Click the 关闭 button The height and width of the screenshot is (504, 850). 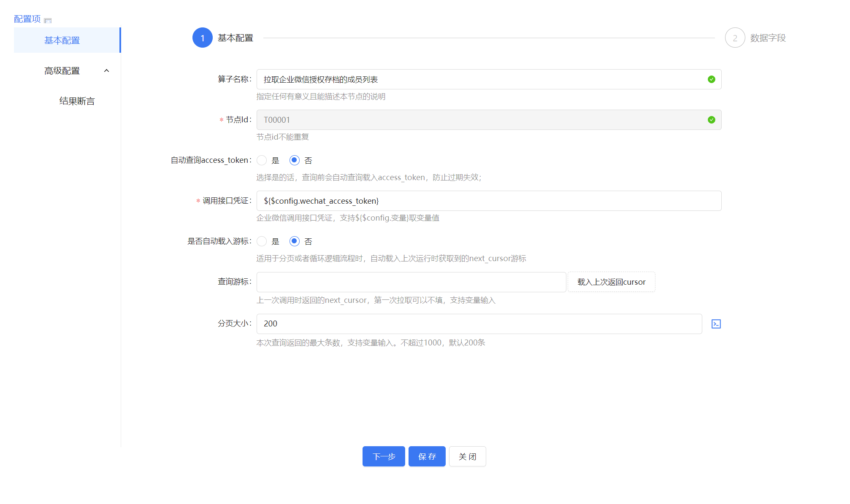click(x=467, y=456)
